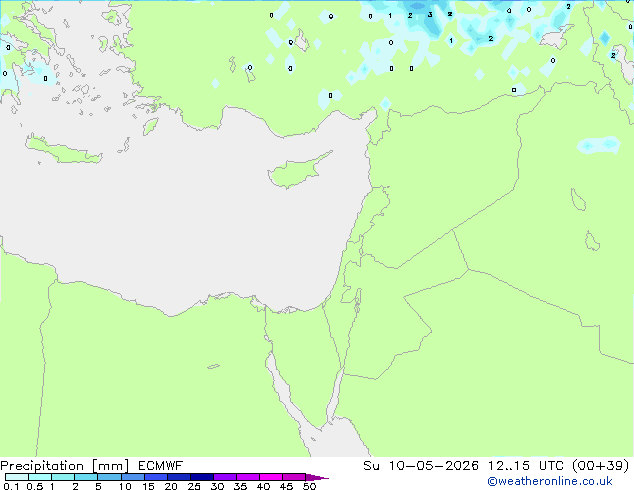The height and width of the screenshot is (490, 634).
Task: Select the 0.5–1 mm legend swatch
Action: pyautogui.click(x=40, y=477)
